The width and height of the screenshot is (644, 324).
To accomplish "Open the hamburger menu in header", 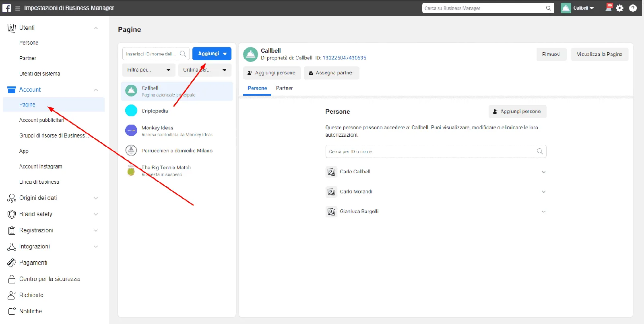I will click(x=17, y=8).
